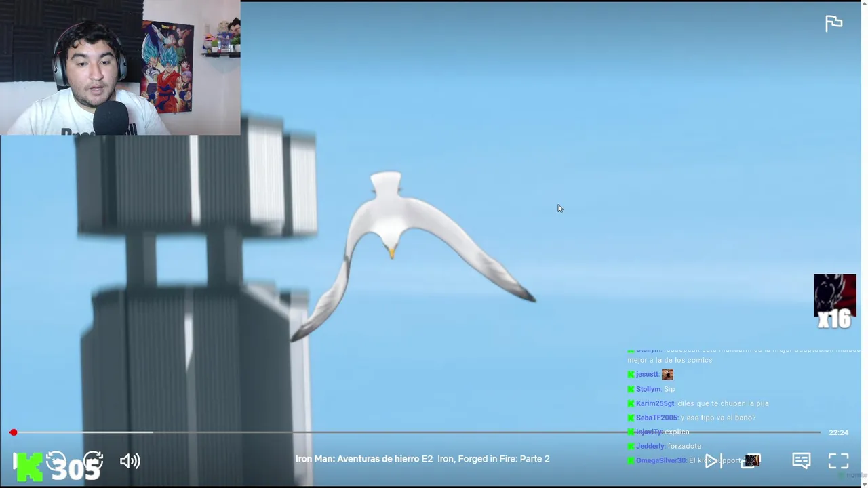This screenshot has height=488, width=868.
Task: Click the x16 gift combo thumbnail
Action: 835,302
